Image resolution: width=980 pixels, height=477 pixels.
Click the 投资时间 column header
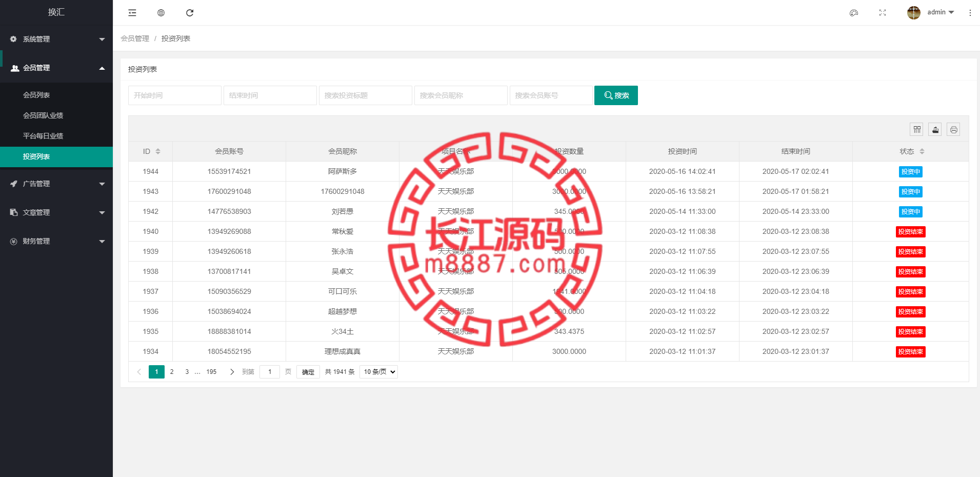point(683,151)
